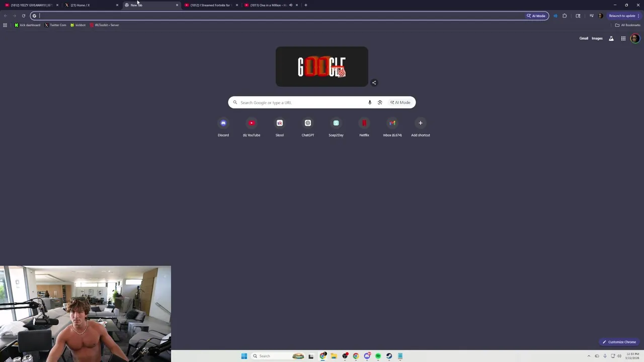Open File Explorer from taskbar
644x362 pixels.
(x=334, y=356)
